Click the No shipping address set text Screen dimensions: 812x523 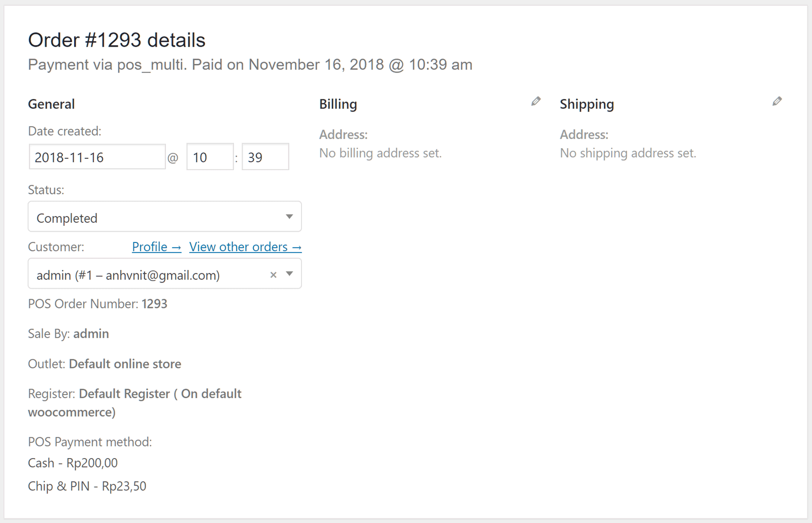coord(628,153)
